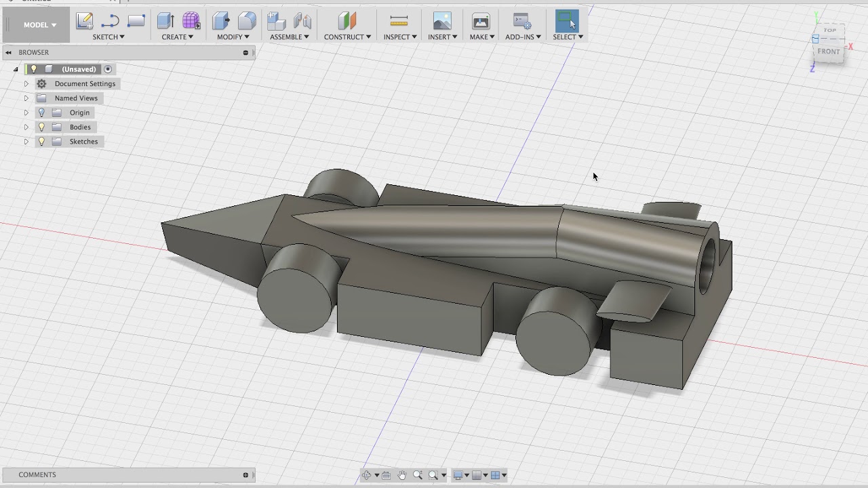Select the Origin folder label

click(79, 113)
